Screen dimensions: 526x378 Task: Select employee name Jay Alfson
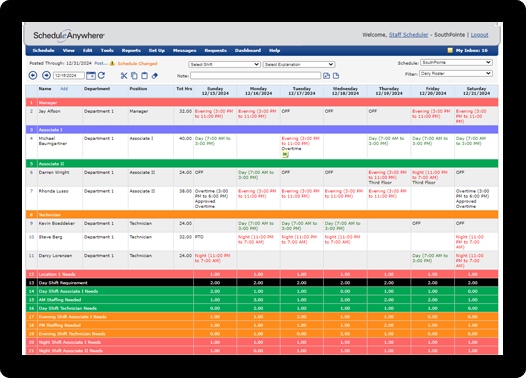50,111
